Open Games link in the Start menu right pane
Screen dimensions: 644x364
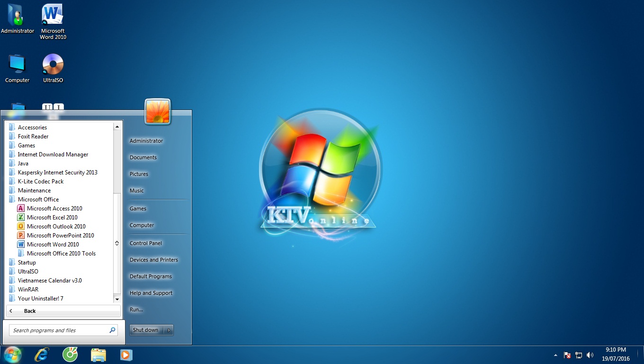(x=138, y=209)
